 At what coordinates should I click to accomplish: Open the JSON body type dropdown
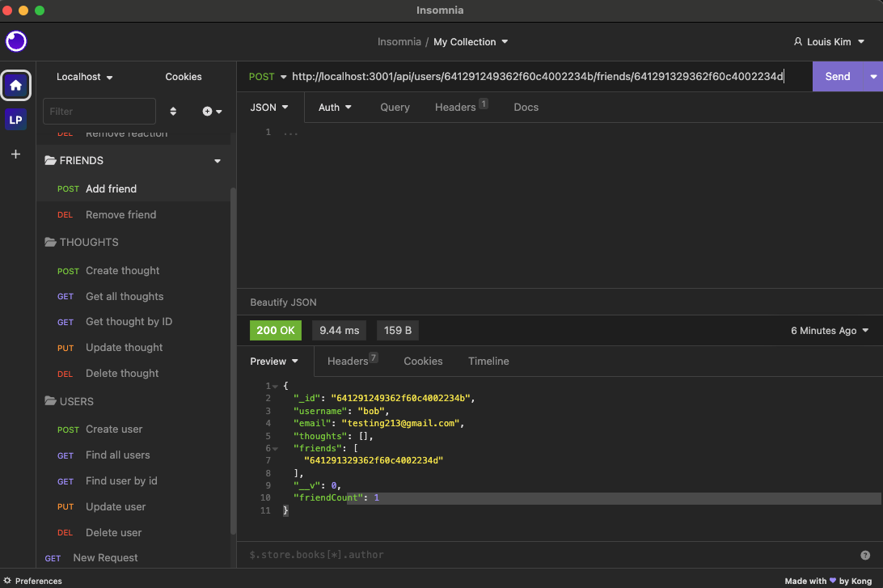pyautogui.click(x=269, y=107)
